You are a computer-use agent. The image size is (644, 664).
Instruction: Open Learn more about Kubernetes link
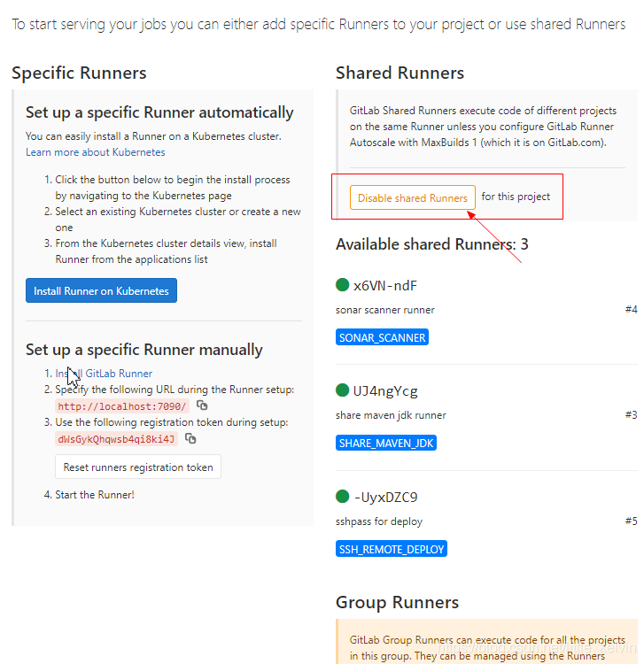pos(96,152)
